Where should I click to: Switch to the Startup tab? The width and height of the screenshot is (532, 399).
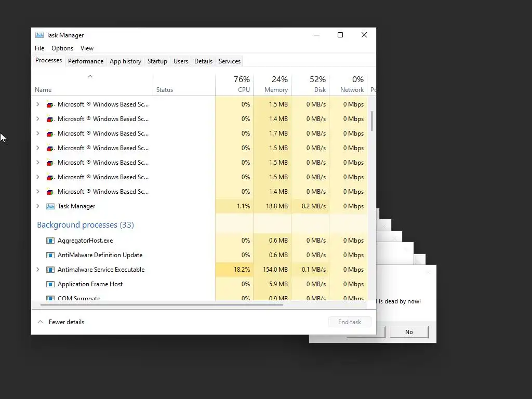pos(157,61)
